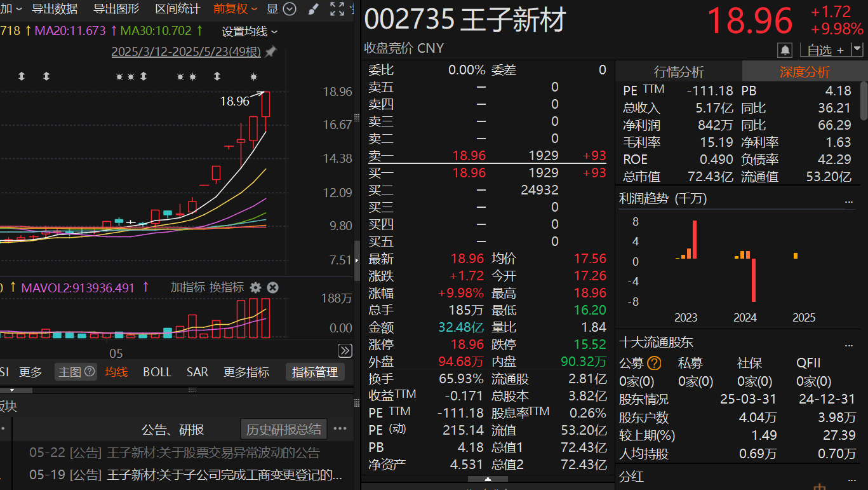Open volume indicator settings gear
This screenshot has height=490, width=868.
click(255, 288)
